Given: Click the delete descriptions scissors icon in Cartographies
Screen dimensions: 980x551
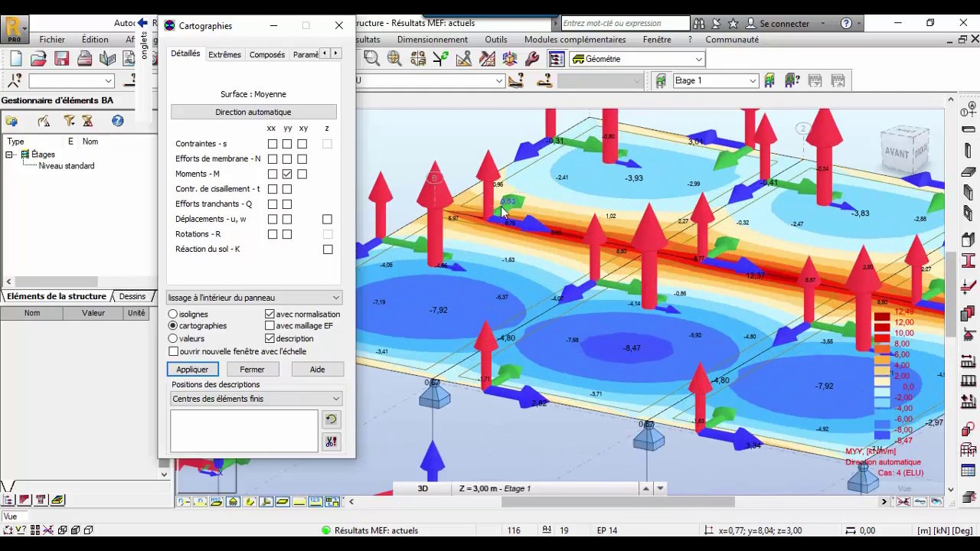Looking at the screenshot, I should click(x=331, y=442).
